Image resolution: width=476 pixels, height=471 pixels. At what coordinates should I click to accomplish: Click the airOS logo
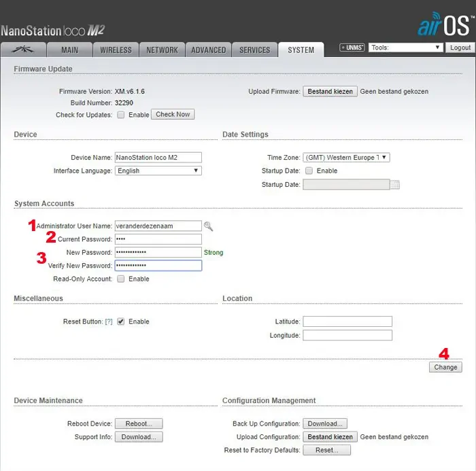[x=445, y=25]
